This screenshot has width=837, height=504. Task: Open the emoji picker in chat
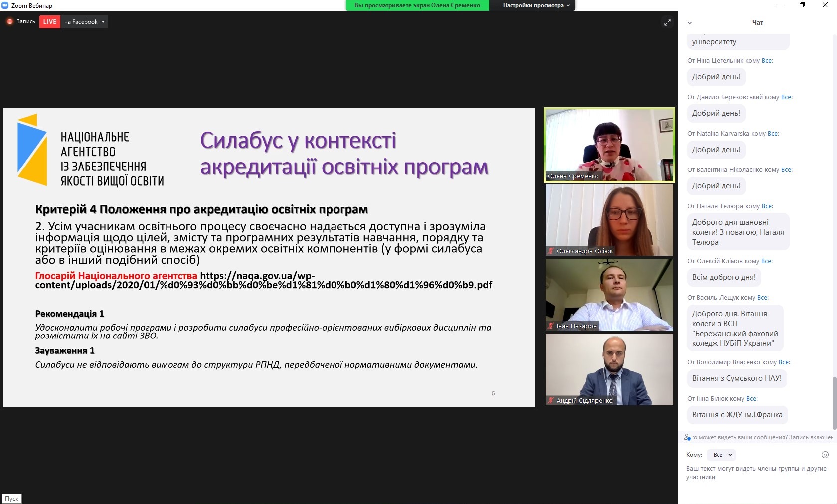tap(825, 455)
